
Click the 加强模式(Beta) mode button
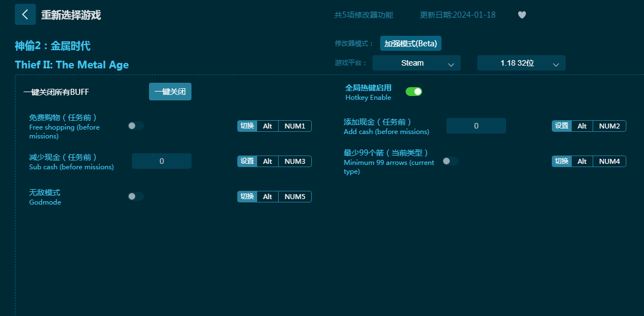click(411, 44)
